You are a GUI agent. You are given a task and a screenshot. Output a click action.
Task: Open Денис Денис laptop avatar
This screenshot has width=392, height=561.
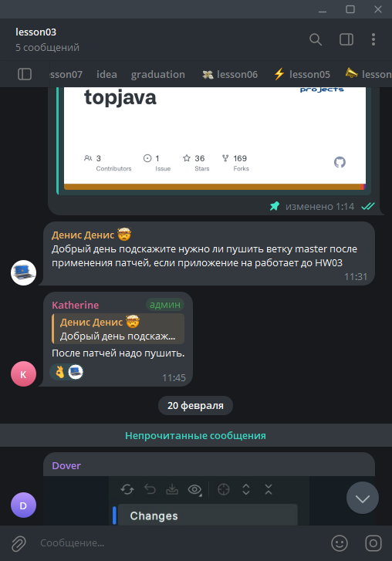click(23, 272)
